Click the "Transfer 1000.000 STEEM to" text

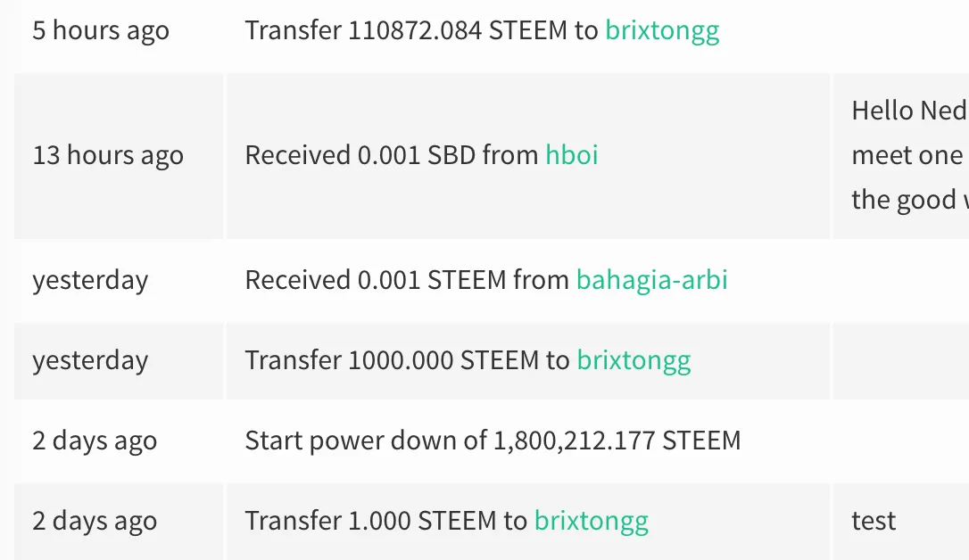click(407, 361)
